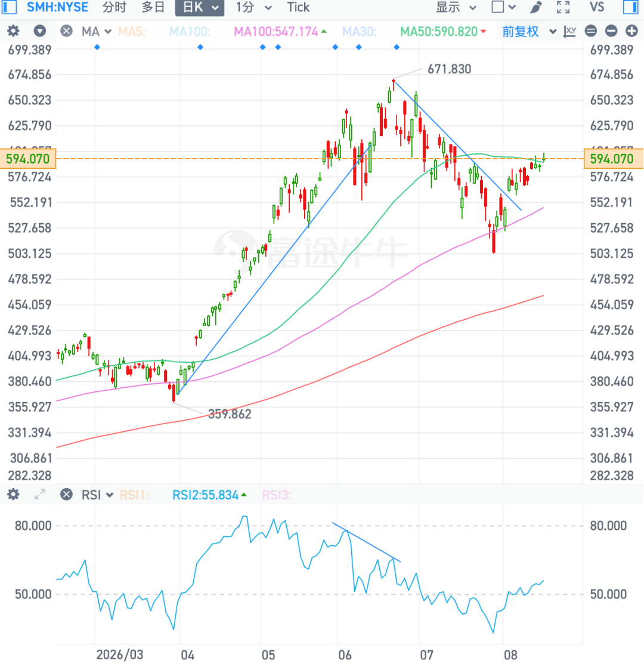Toggle the right sidebar panel icon
This screenshot has height=664, width=644.
pyautogui.click(x=630, y=7)
